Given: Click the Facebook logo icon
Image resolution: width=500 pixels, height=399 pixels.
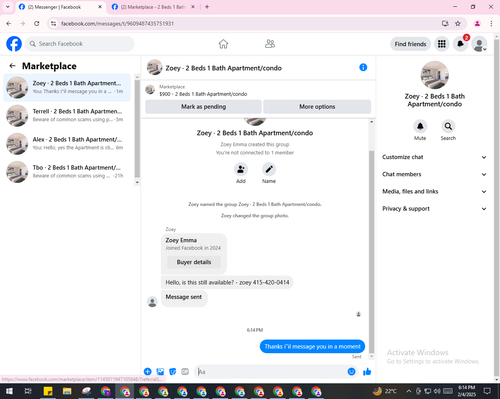Looking at the screenshot, I should [x=14, y=44].
